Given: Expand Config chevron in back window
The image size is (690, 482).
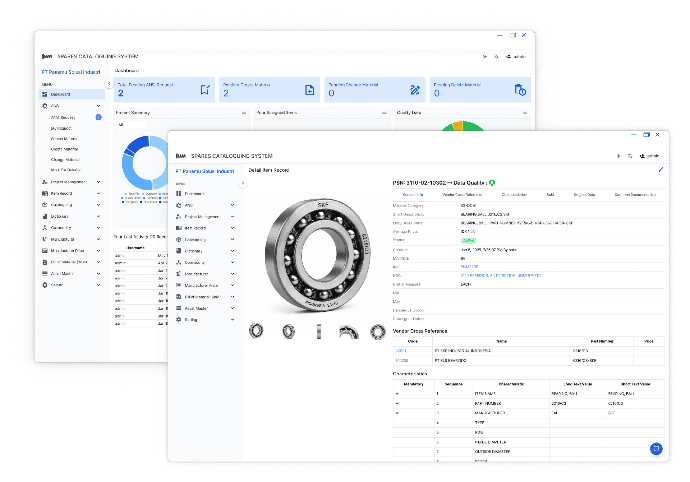Looking at the screenshot, I should click(x=99, y=285).
